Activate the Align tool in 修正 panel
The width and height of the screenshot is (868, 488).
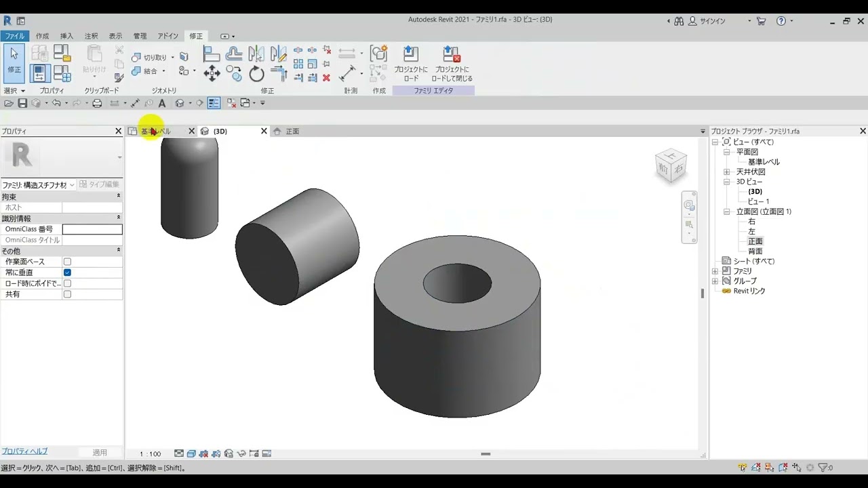tap(212, 54)
